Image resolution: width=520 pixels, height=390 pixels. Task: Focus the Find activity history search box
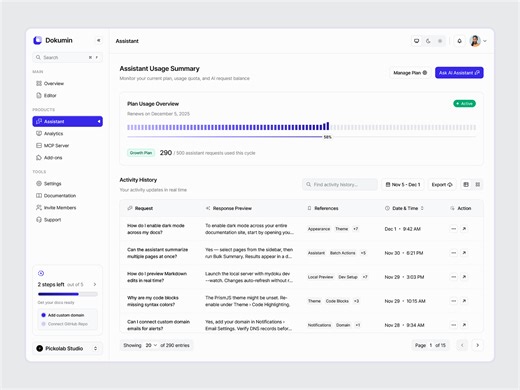[340, 184]
